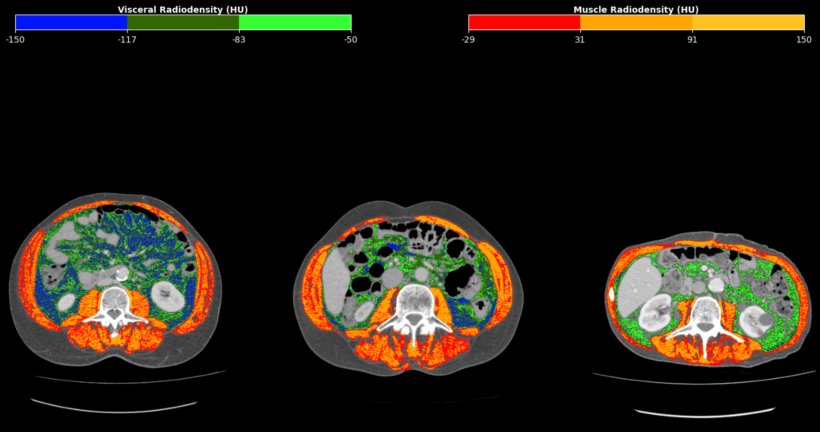
Task: Click the '31' tick label
Action: tap(580, 39)
